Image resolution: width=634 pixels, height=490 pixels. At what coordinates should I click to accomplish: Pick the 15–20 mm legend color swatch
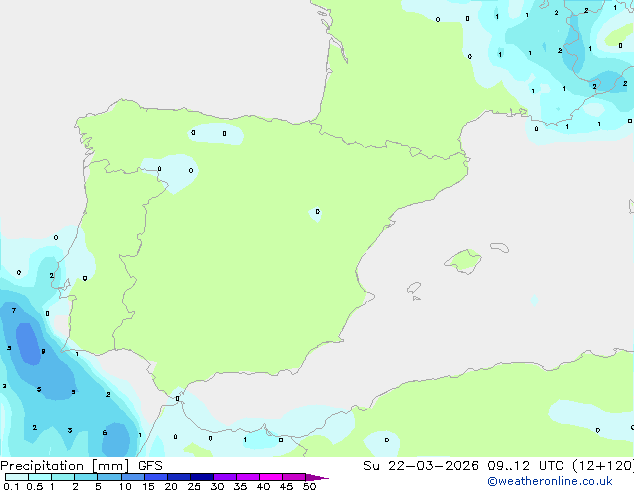[x=156, y=477]
